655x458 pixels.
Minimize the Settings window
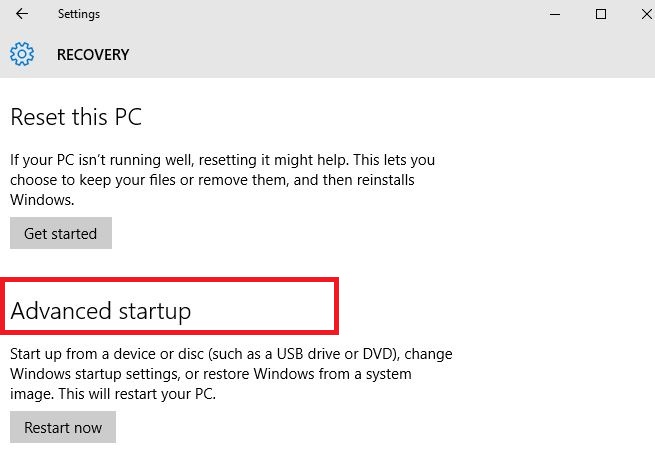(556, 15)
